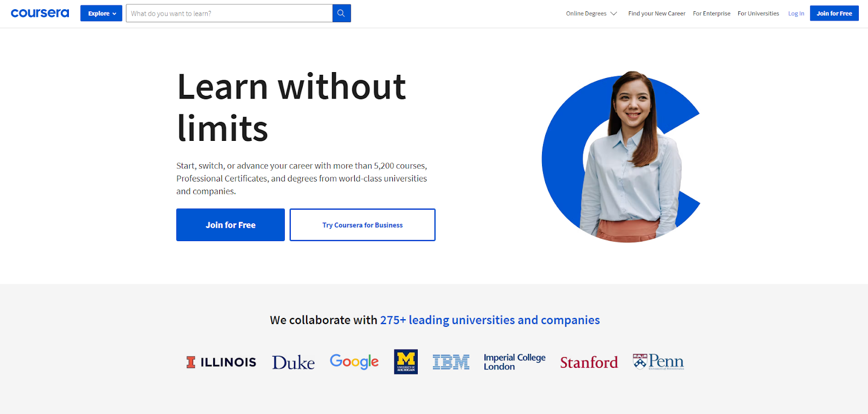
Task: Click the paragraph mentioning 5,200 courses
Action: pyautogui.click(x=302, y=178)
